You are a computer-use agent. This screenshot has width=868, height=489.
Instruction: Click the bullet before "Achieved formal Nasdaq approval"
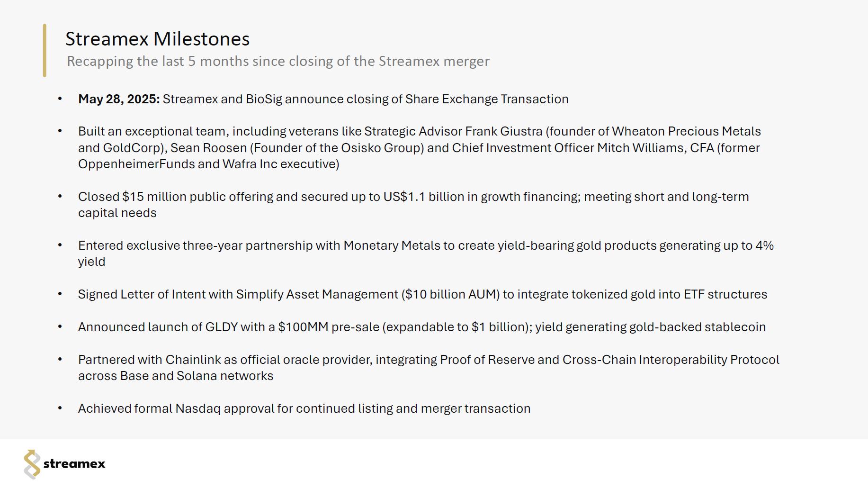point(60,408)
